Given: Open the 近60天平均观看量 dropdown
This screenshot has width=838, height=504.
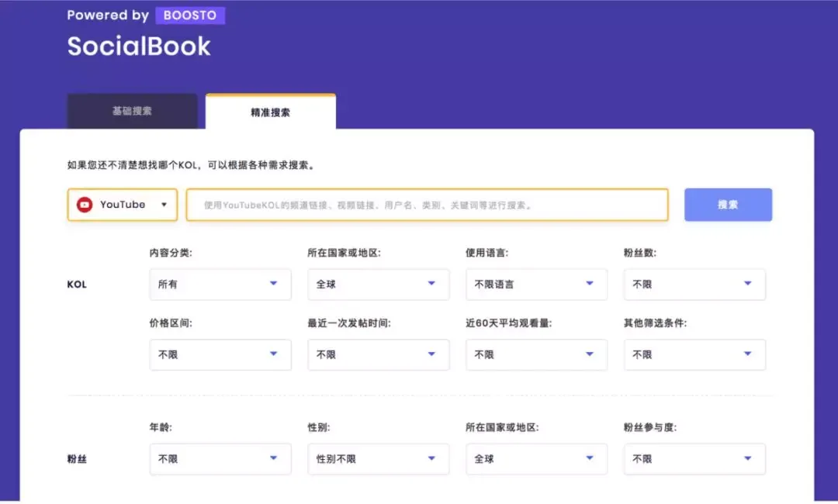Looking at the screenshot, I should click(x=537, y=354).
